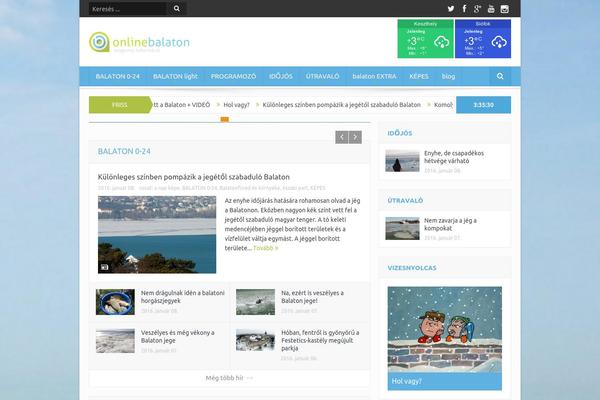Open 'Veszélyes és még vékony a Balaton jege'
The width and height of the screenshot is (600, 400).
coord(178,336)
